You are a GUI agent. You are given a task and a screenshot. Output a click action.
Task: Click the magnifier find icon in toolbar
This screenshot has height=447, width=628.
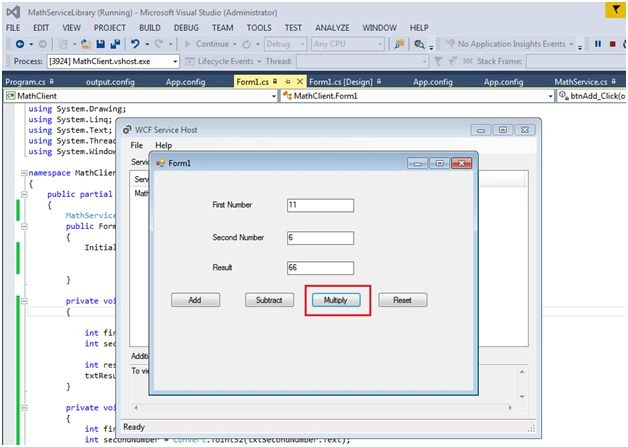coord(419,44)
